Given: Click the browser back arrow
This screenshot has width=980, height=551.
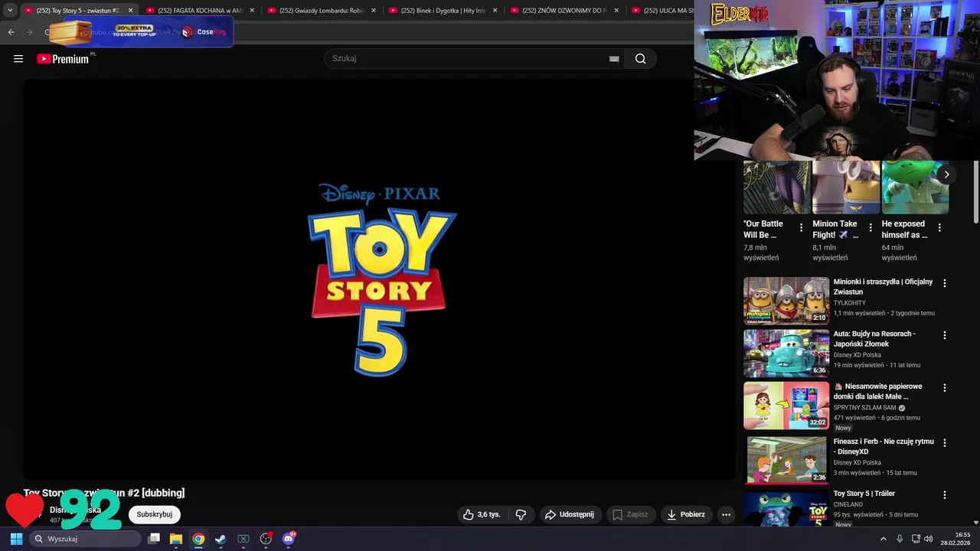Looking at the screenshot, I should (11, 32).
